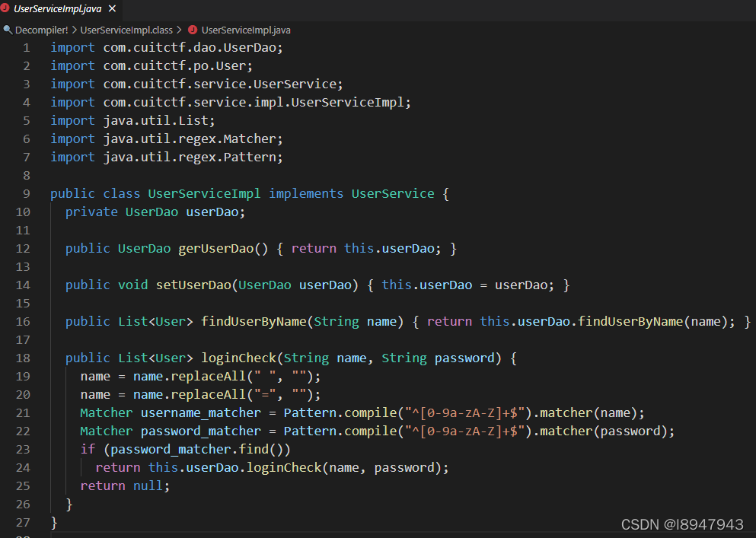Click line number 27 in gutter
This screenshot has width=756, height=538.
click(23, 523)
